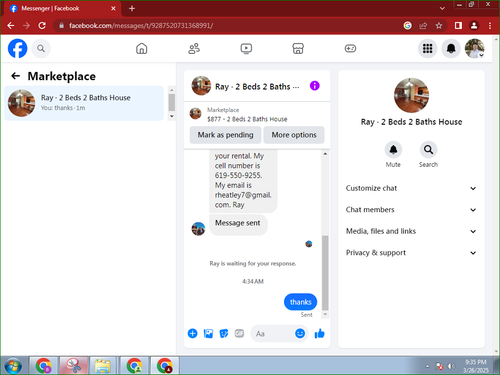The image size is (500, 375).
Task: Expand the Media, files and links section
Action: point(411,231)
